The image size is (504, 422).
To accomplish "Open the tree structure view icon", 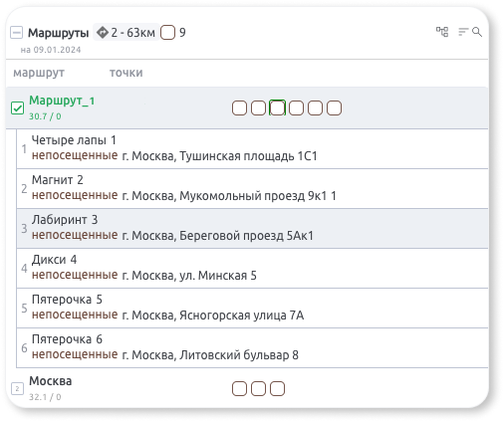I will click(x=442, y=32).
